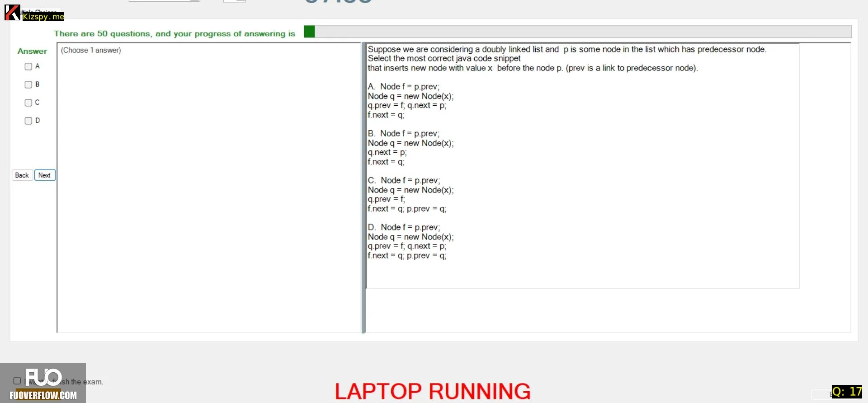Click the 'Answer' heading label
This screenshot has width=868, height=403.
[x=32, y=51]
